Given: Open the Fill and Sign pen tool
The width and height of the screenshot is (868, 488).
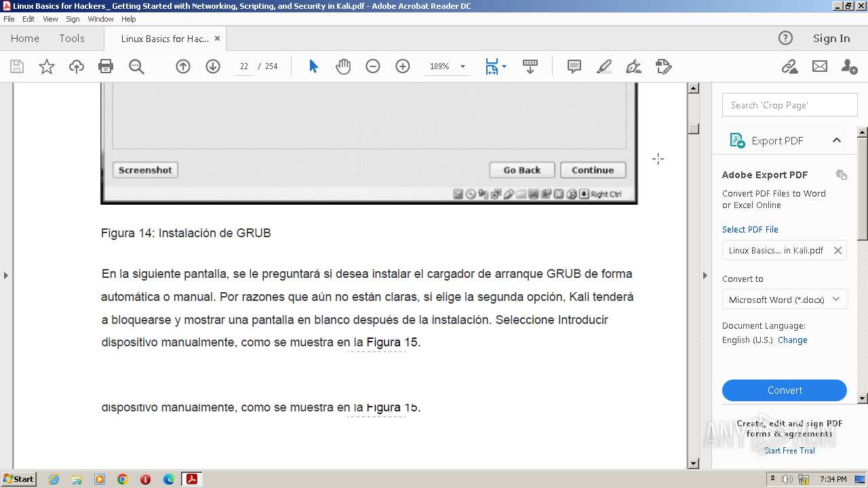Looking at the screenshot, I should [x=634, y=66].
